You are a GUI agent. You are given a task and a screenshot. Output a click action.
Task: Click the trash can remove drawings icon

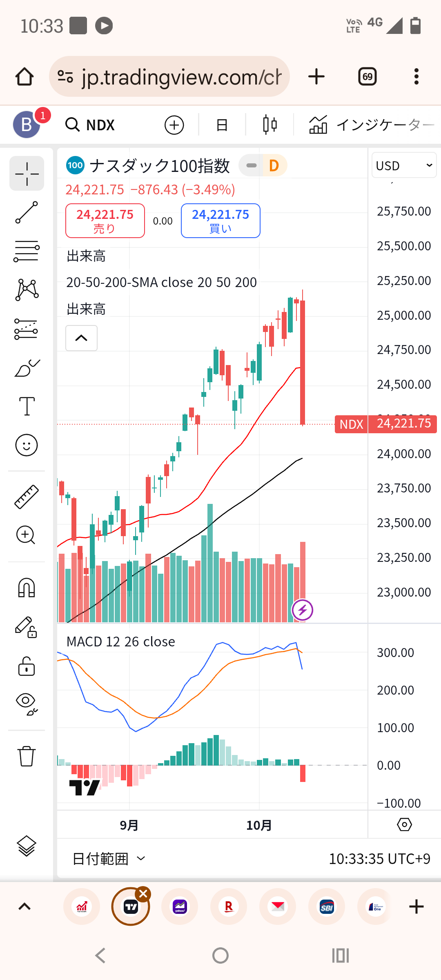pos(27,756)
